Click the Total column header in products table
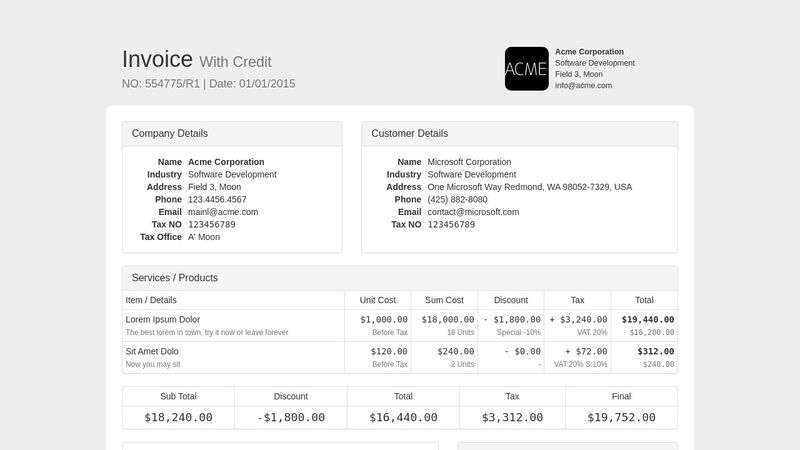Image resolution: width=800 pixels, height=450 pixels. [x=644, y=300]
